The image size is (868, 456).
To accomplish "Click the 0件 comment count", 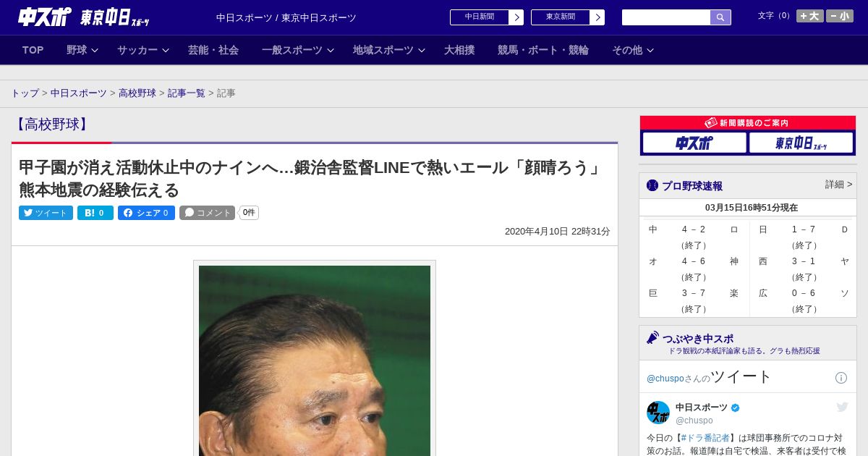I will [x=249, y=213].
